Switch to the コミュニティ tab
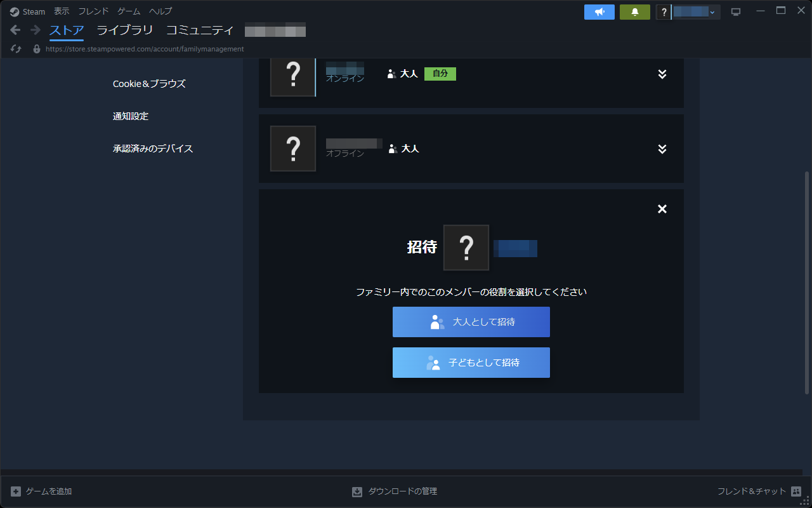812x508 pixels. point(200,30)
